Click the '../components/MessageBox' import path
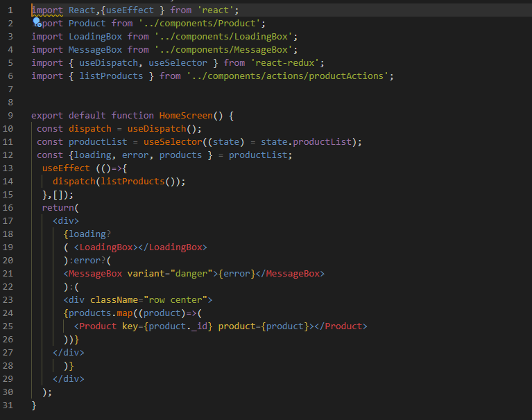The width and height of the screenshot is (532, 420). [x=223, y=50]
